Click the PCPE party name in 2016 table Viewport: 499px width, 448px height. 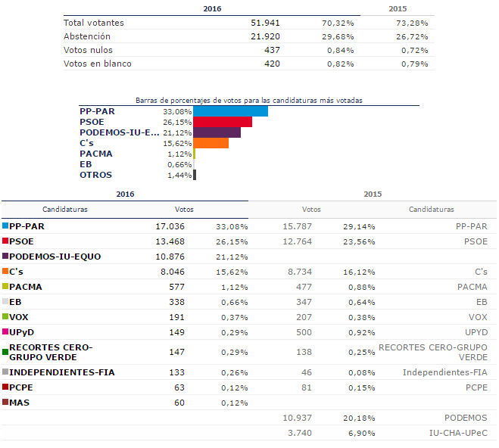pyautogui.click(x=21, y=387)
